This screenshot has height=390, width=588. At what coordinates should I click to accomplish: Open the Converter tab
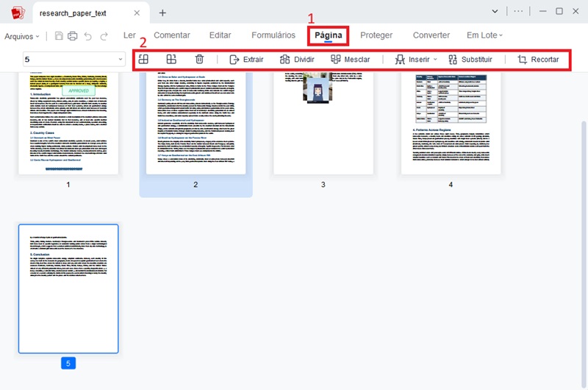click(431, 35)
